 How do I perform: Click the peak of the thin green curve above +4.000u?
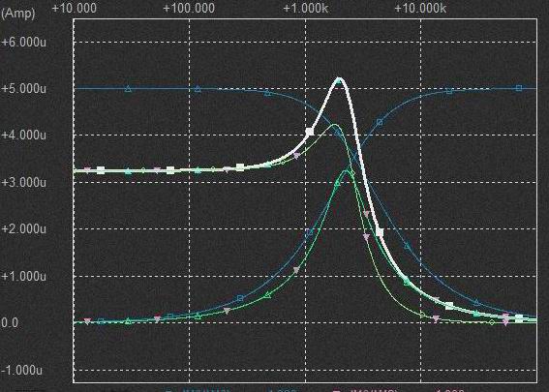click(x=334, y=125)
